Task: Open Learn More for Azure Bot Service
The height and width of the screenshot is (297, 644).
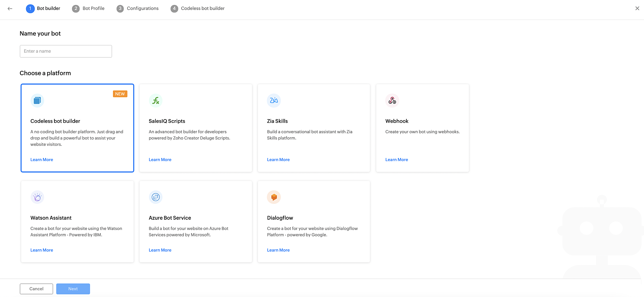Action: tap(160, 250)
